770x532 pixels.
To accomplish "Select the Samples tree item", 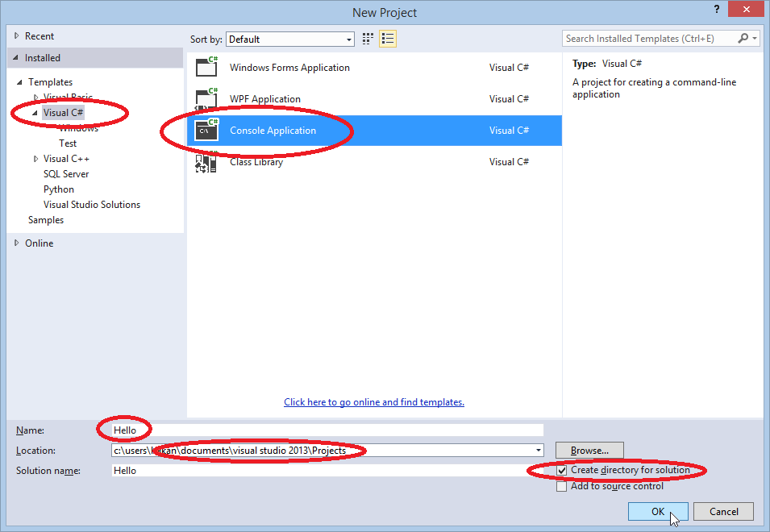I will [x=46, y=220].
